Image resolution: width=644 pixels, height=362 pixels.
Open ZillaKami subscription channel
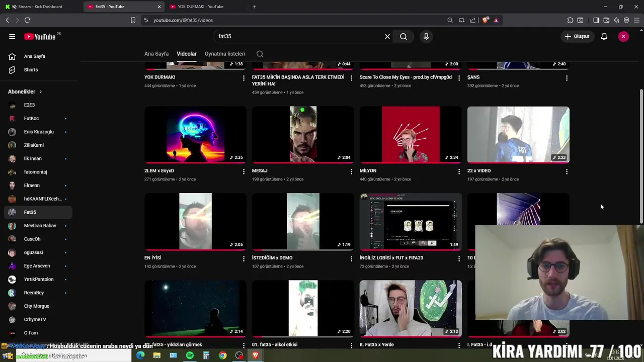38,145
